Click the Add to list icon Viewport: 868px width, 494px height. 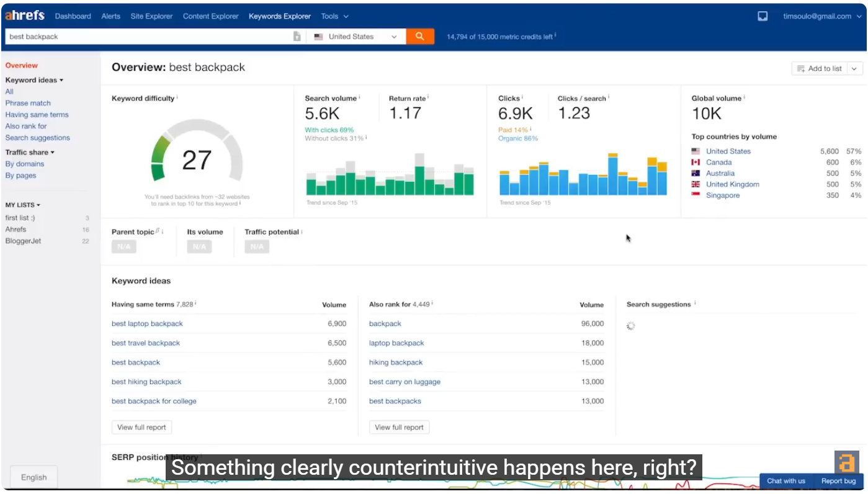[x=801, y=69]
